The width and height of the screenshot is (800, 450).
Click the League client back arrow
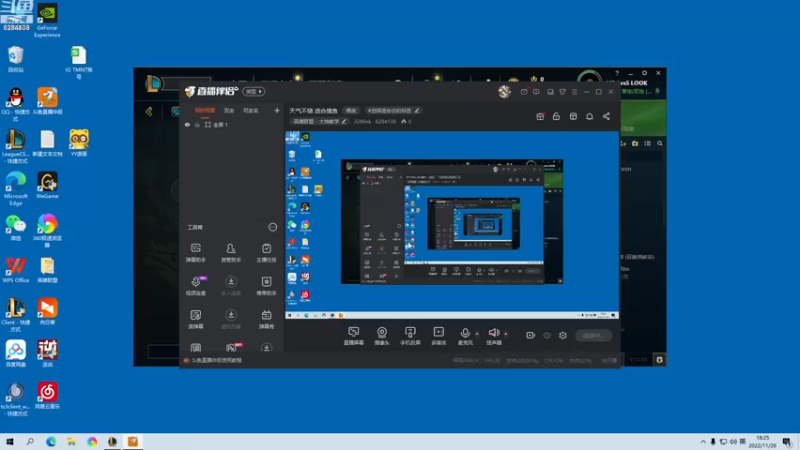point(149,111)
